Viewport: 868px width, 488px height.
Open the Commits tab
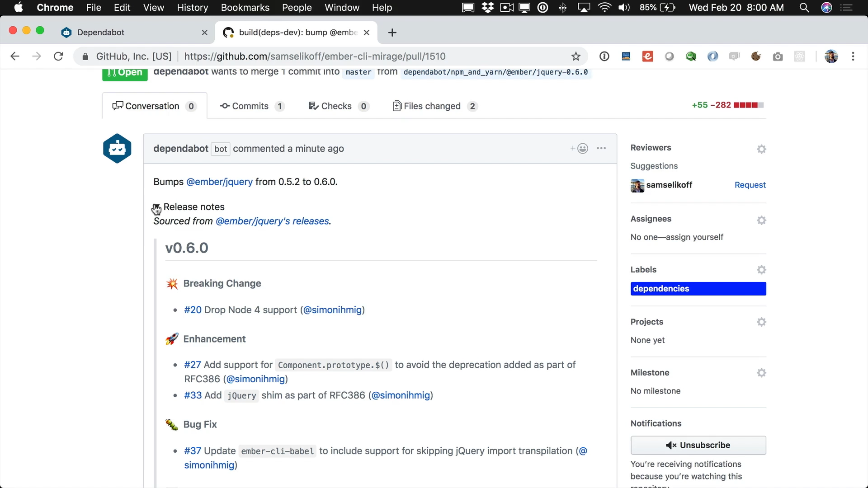(x=252, y=106)
